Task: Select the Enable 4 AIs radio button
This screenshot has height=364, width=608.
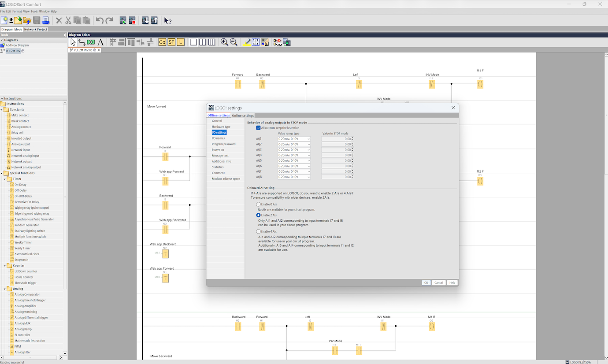Action: 259,231
